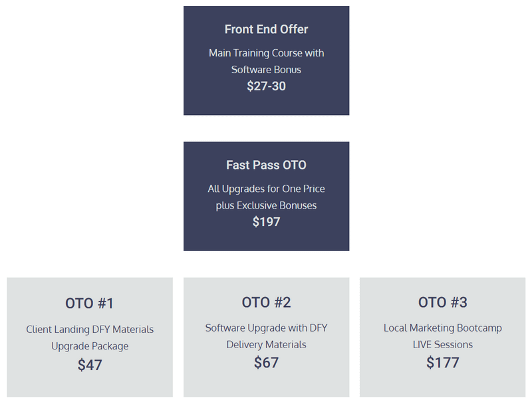Click the $27-30 price text
This screenshot has width=532, height=404.
[x=267, y=86]
